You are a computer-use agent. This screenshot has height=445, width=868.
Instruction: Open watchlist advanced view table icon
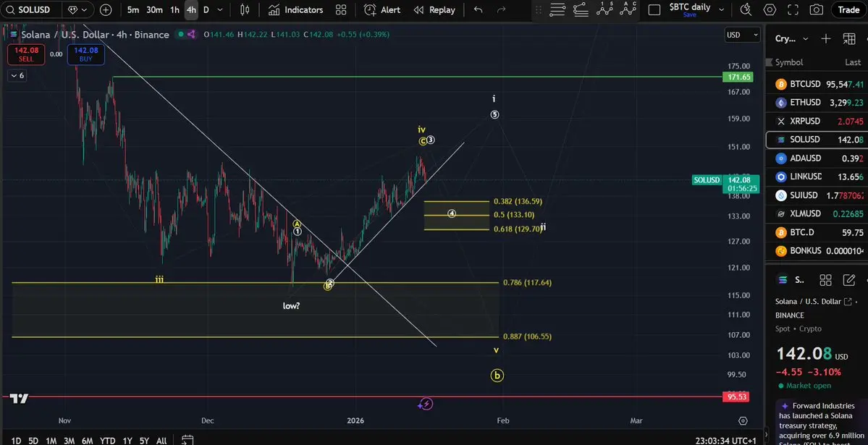coord(849,38)
